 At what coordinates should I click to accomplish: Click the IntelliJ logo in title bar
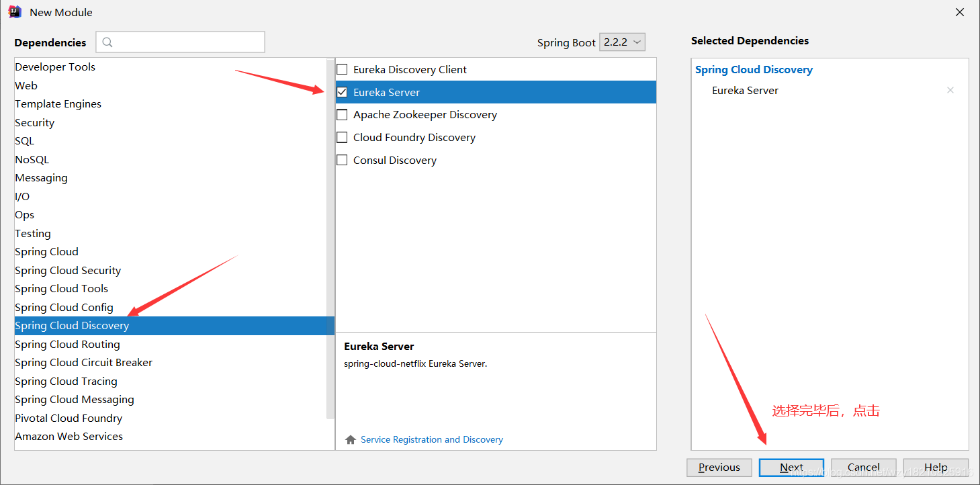tap(15, 12)
